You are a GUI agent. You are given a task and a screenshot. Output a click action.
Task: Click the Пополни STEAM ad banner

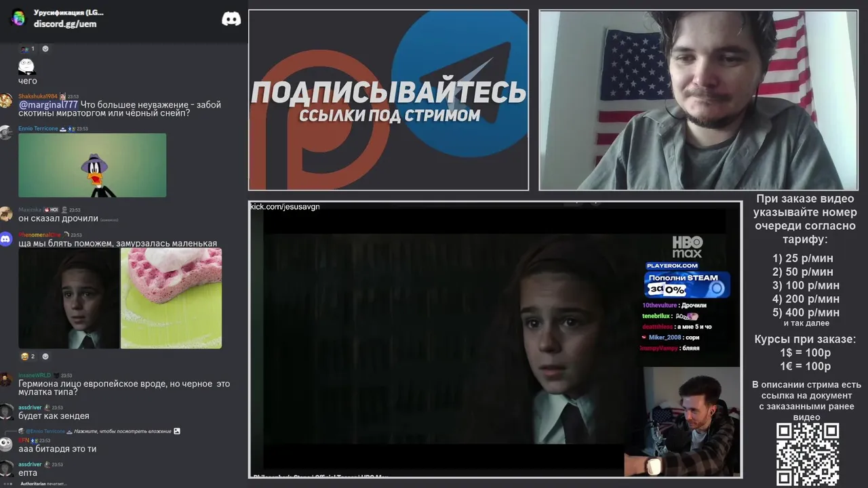tap(687, 285)
